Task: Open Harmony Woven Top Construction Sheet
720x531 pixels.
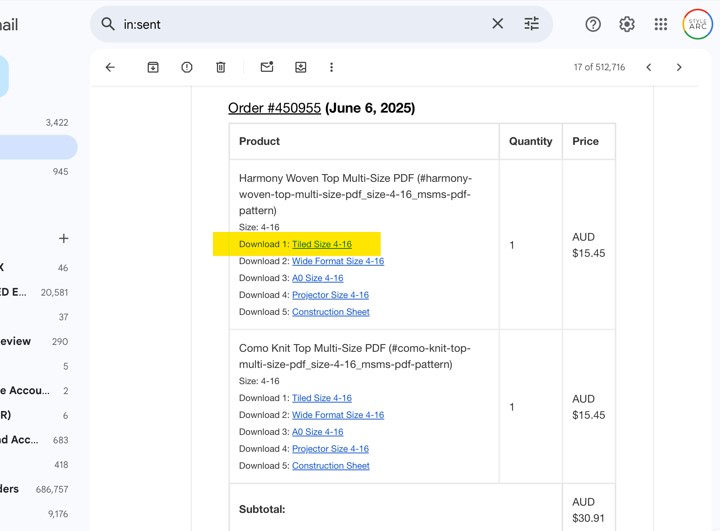Action: coord(331,312)
